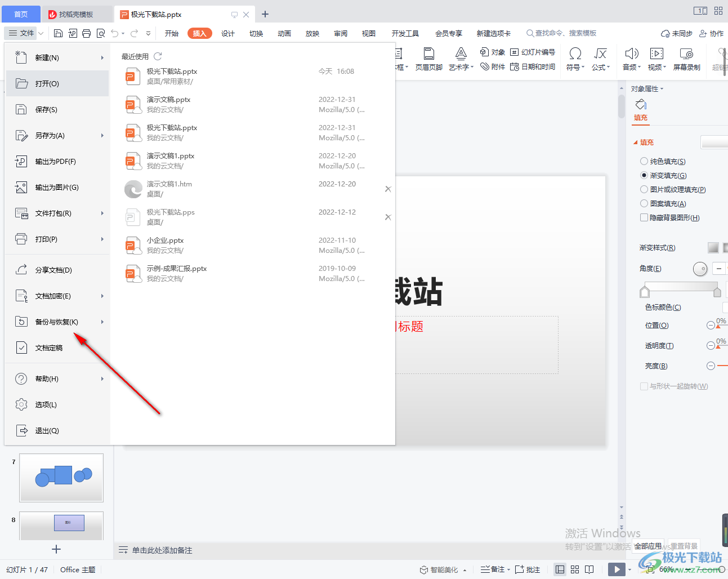This screenshot has width=728, height=579.
Task: Start slideshow with play button
Action: [x=617, y=569]
